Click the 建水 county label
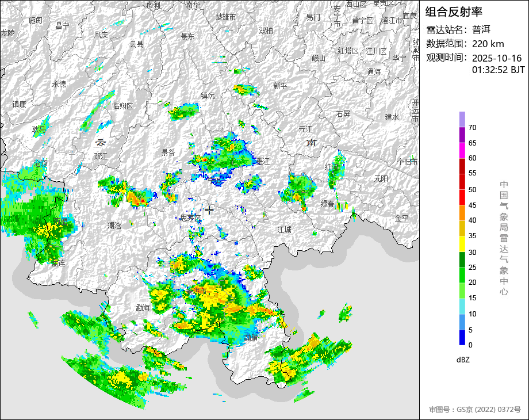Image resolution: width=529 pixels, height=420 pixels. coord(392,117)
